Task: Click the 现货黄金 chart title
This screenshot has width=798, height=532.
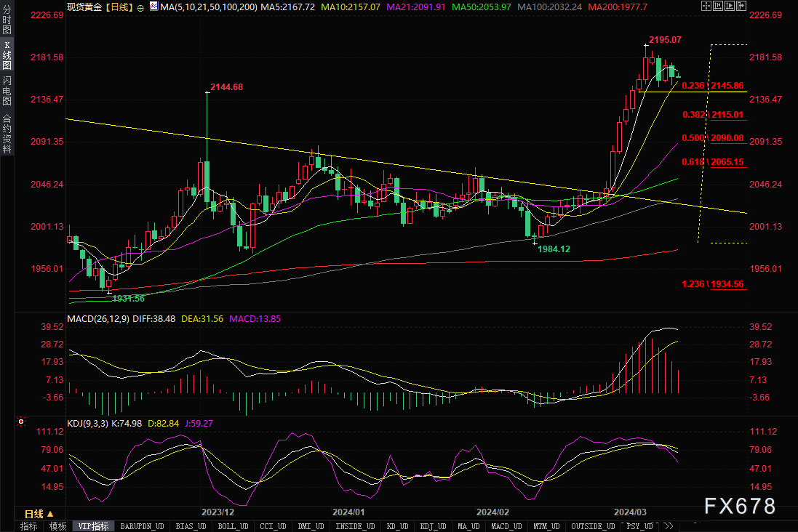Action: coord(84,7)
